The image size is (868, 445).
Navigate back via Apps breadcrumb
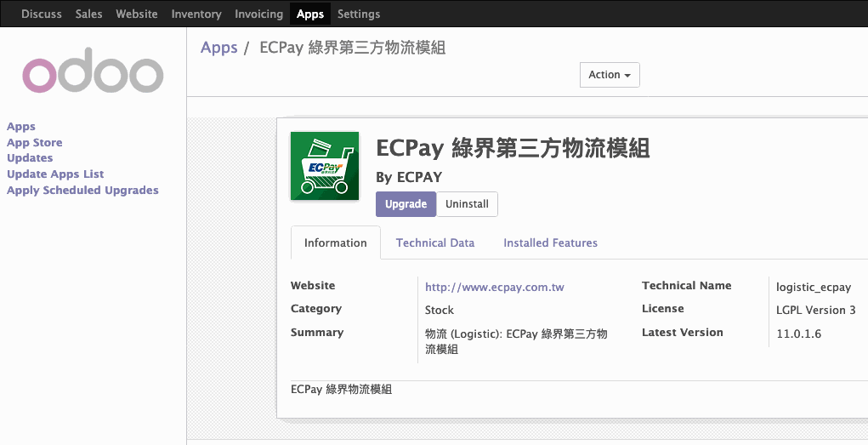point(218,48)
